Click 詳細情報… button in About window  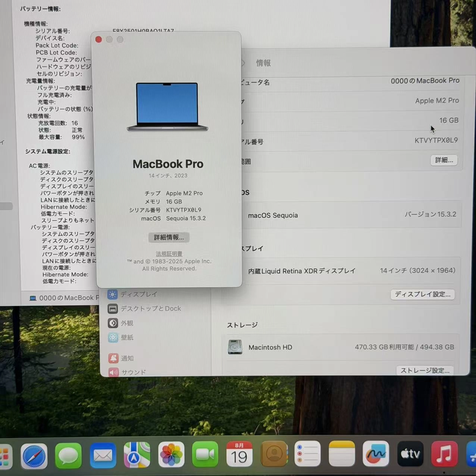(x=169, y=237)
